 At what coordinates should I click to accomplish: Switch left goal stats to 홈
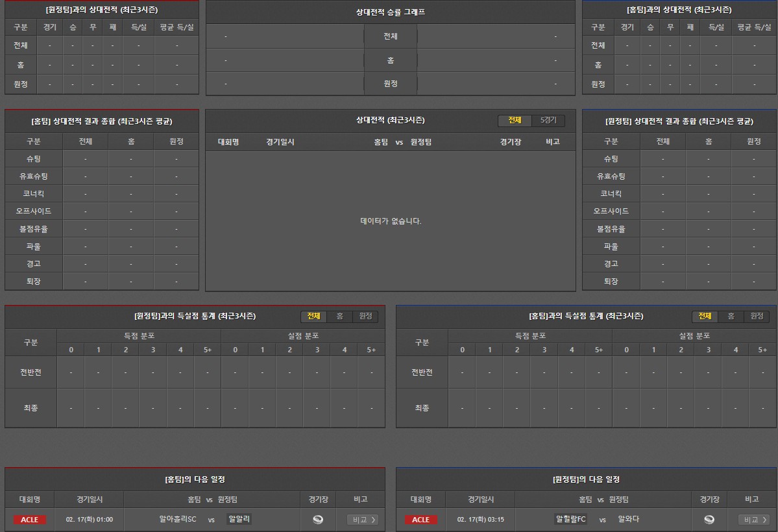tap(339, 316)
